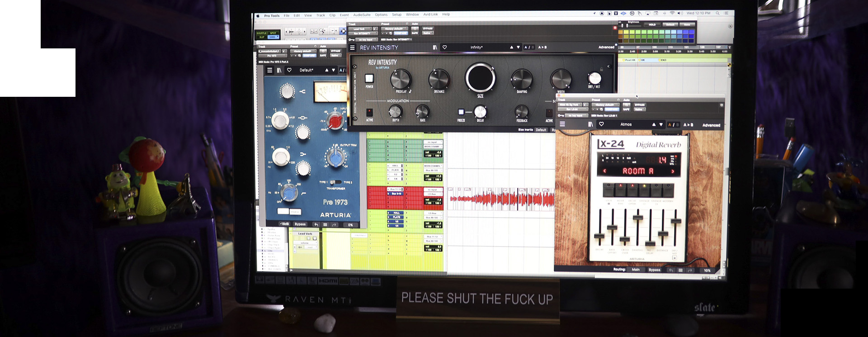Favorite the Atmos preset with heart icon
Image resolution: width=868 pixels, height=337 pixels.
pyautogui.click(x=601, y=124)
